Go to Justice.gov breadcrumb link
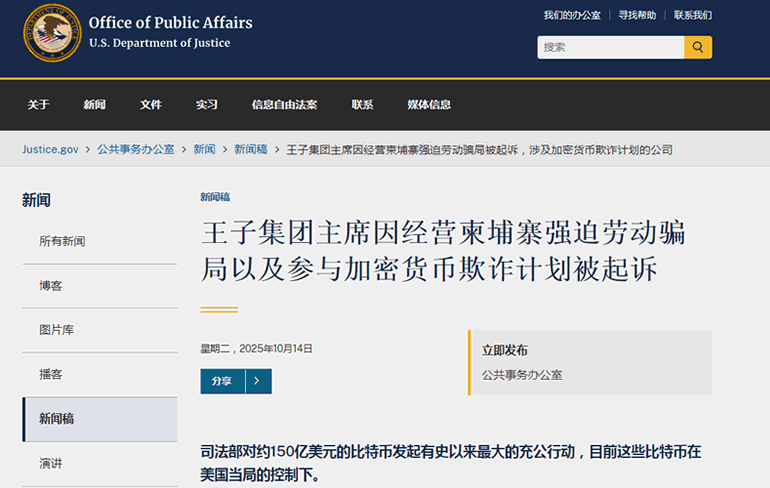The image size is (770, 488). pyautogui.click(x=50, y=149)
